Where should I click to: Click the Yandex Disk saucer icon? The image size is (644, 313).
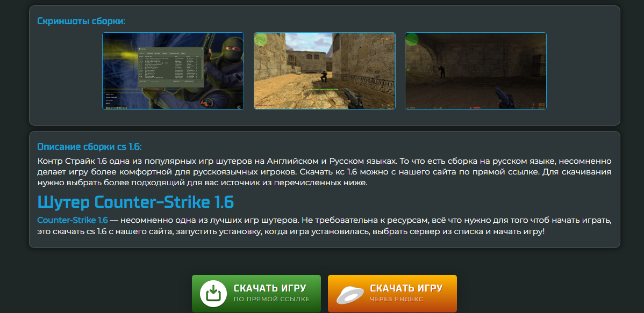350,294
